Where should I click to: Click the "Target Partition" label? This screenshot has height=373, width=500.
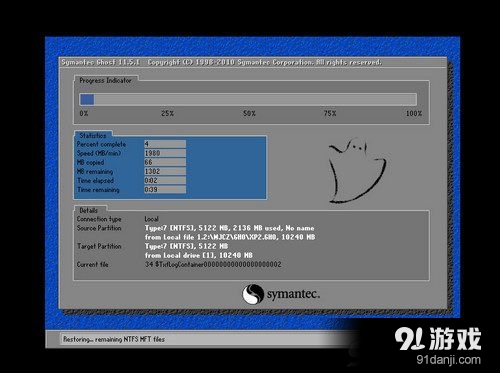pos(99,246)
